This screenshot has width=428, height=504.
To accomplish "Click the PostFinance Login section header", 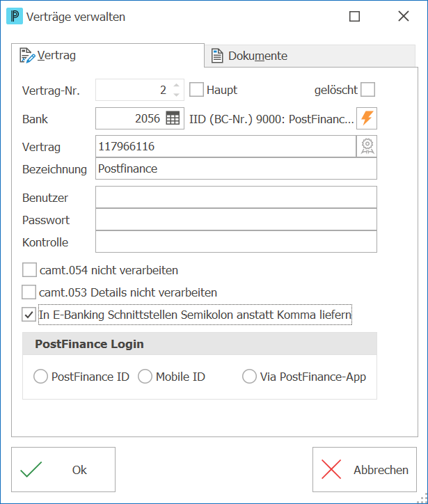I will click(x=200, y=344).
